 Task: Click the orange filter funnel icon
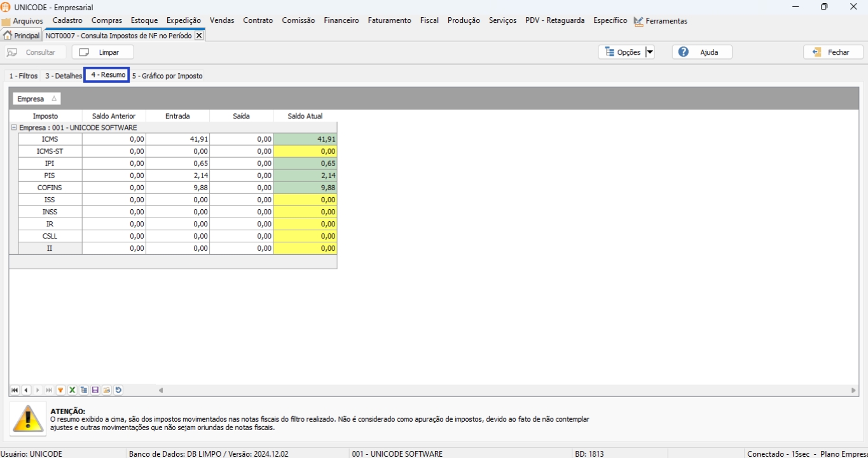[60, 390]
